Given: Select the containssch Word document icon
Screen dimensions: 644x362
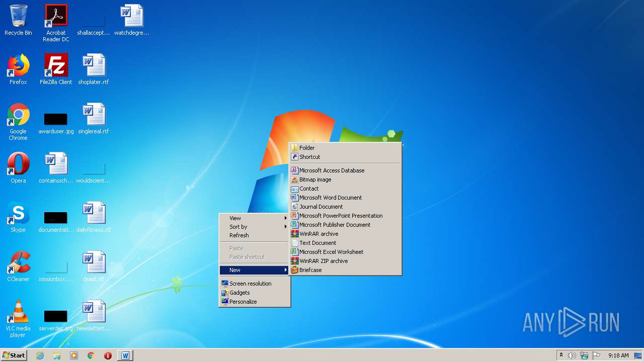Looking at the screenshot, I should click(56, 168).
